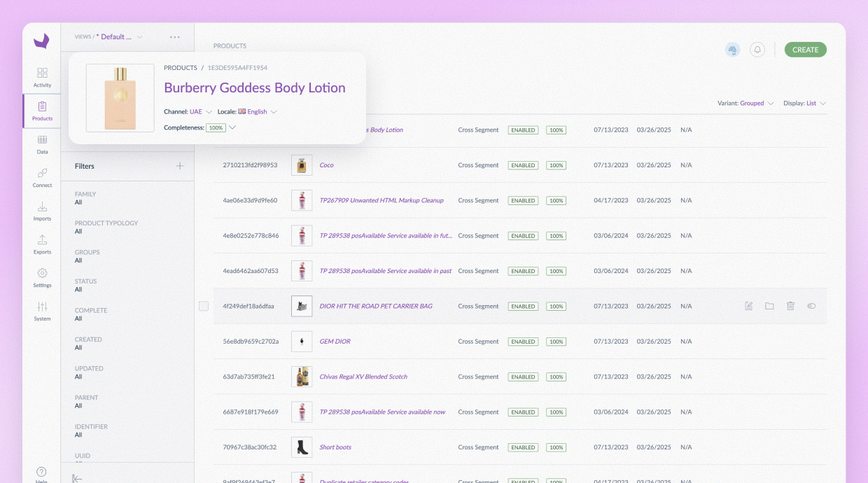This screenshot has width=868, height=483.
Task: Edit the DIOR pet carrier bag product
Action: coord(749,306)
